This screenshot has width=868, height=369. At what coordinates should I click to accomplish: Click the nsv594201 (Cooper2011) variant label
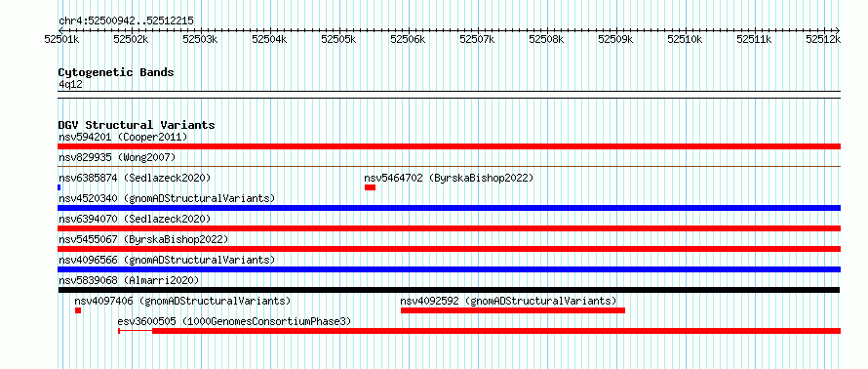(x=123, y=137)
